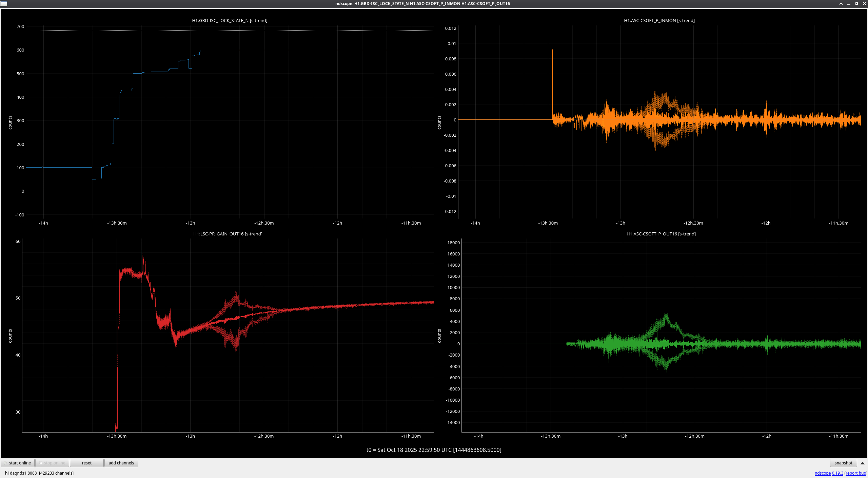The height and width of the screenshot is (478, 868).
Task: Maximize the ndscope window
Action: pos(856,4)
